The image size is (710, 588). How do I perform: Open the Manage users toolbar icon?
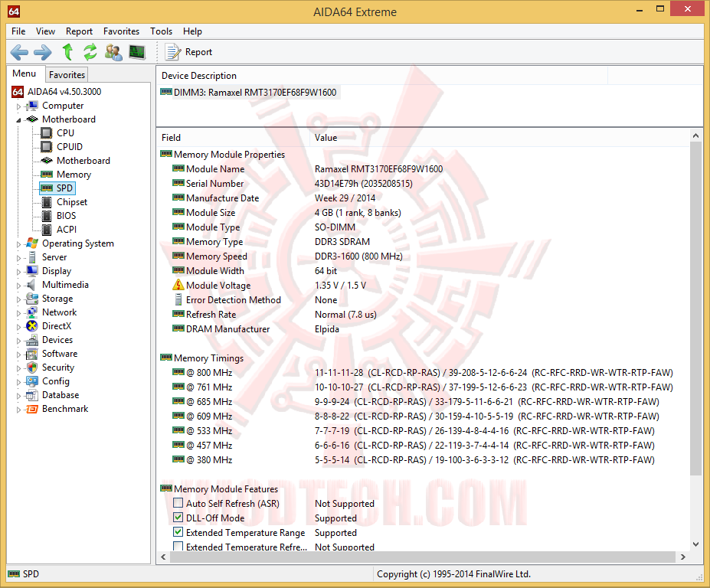(113, 52)
